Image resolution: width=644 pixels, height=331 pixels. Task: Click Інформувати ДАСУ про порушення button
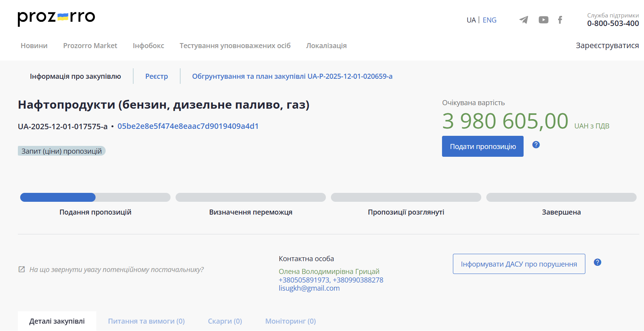(x=519, y=264)
